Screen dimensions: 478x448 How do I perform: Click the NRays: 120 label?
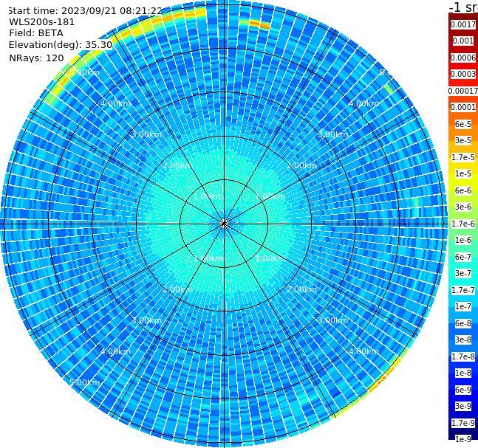coord(36,58)
